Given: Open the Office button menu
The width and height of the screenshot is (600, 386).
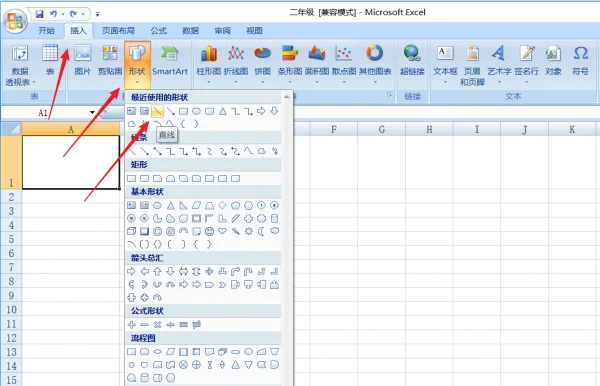Looking at the screenshot, I should pos(15,20).
